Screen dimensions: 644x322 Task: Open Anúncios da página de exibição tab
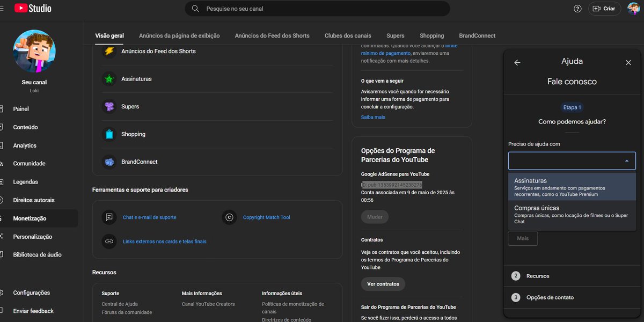point(179,35)
